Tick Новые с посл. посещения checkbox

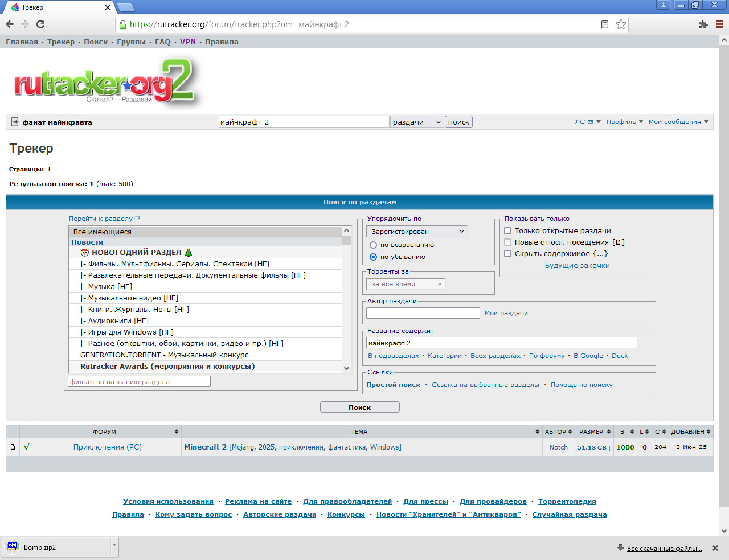tap(508, 242)
